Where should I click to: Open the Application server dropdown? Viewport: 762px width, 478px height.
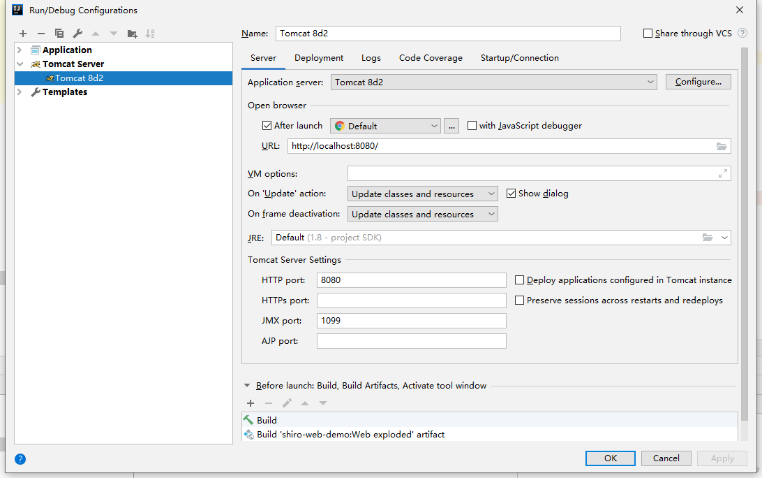(x=494, y=82)
